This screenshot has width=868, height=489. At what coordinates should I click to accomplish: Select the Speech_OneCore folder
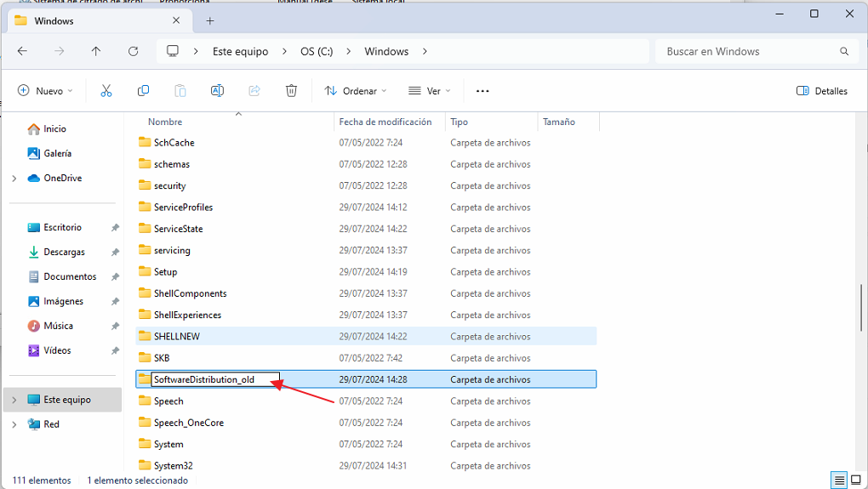click(x=366, y=423)
